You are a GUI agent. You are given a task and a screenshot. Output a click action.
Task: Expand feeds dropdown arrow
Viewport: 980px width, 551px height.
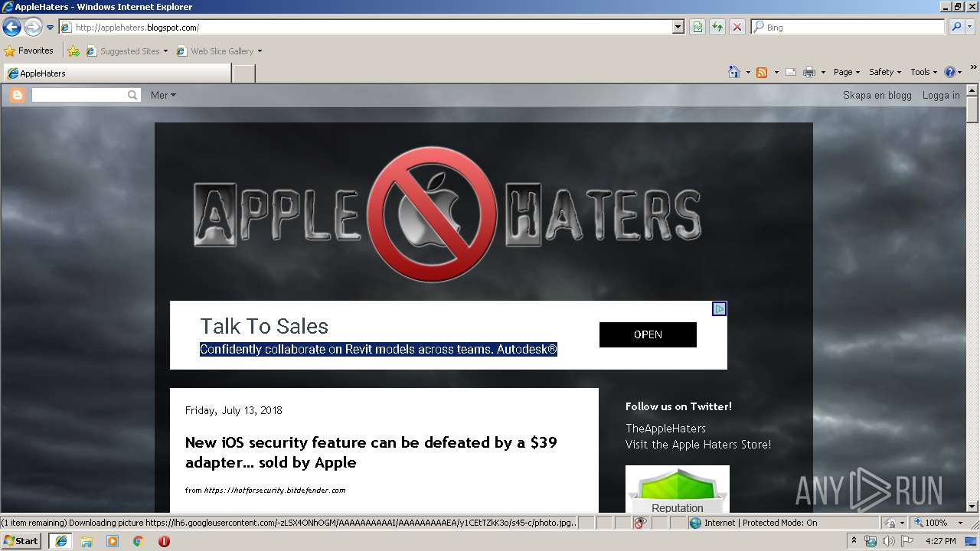pyautogui.click(x=776, y=72)
